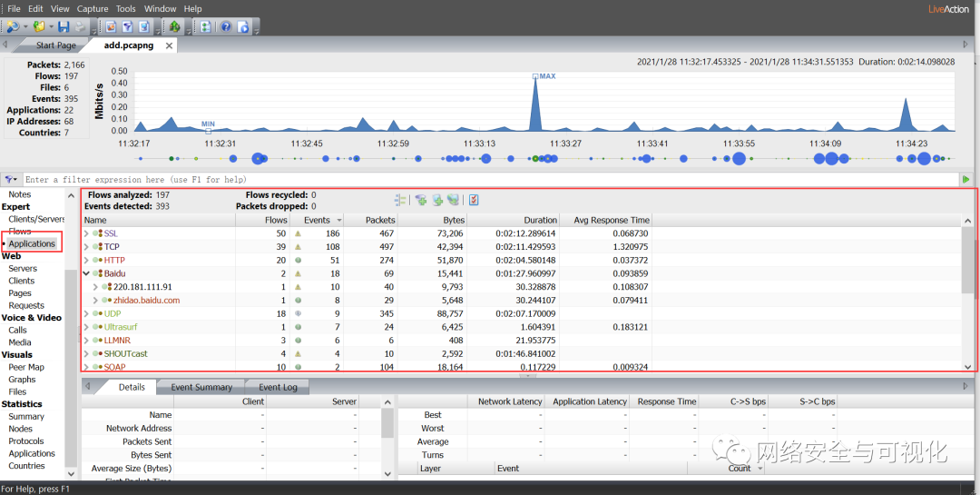
Task: Switch to the Event Summary tab
Action: [201, 387]
